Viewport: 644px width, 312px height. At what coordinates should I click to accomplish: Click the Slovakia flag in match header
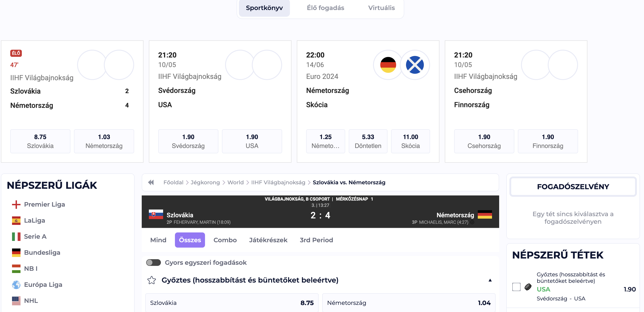click(x=156, y=214)
